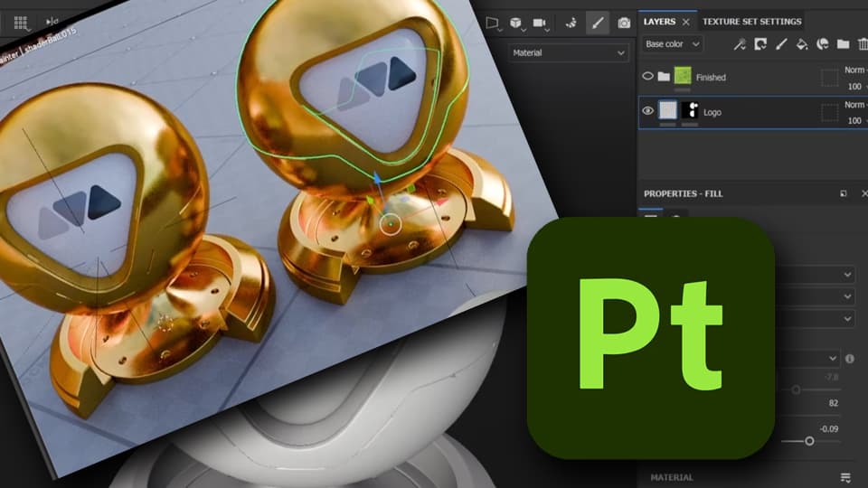Viewport: 868px width, 488px height.
Task: Switch to the Layers tab
Action: point(659,22)
